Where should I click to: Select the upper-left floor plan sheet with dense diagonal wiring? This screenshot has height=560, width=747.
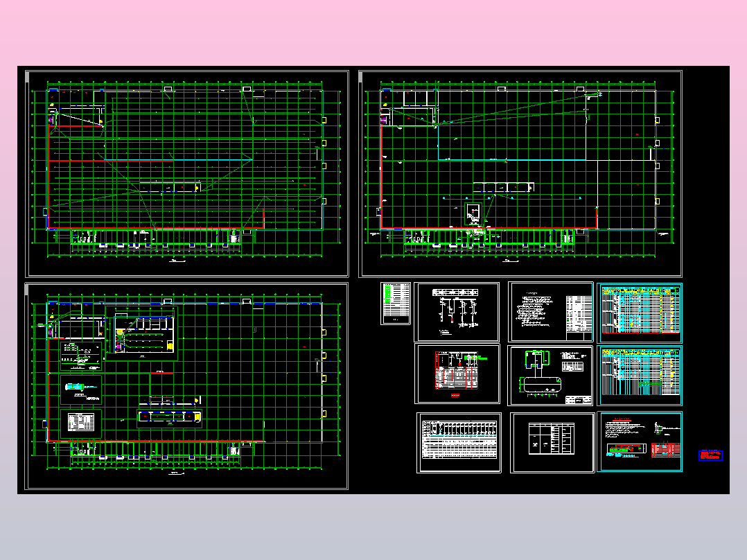click(187, 174)
